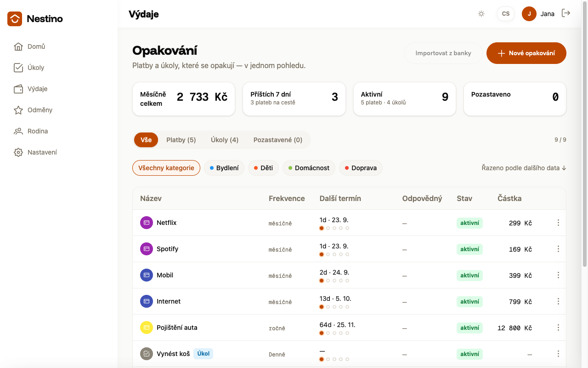Log out via the exit icon
The height and width of the screenshot is (368, 588).
[566, 13]
